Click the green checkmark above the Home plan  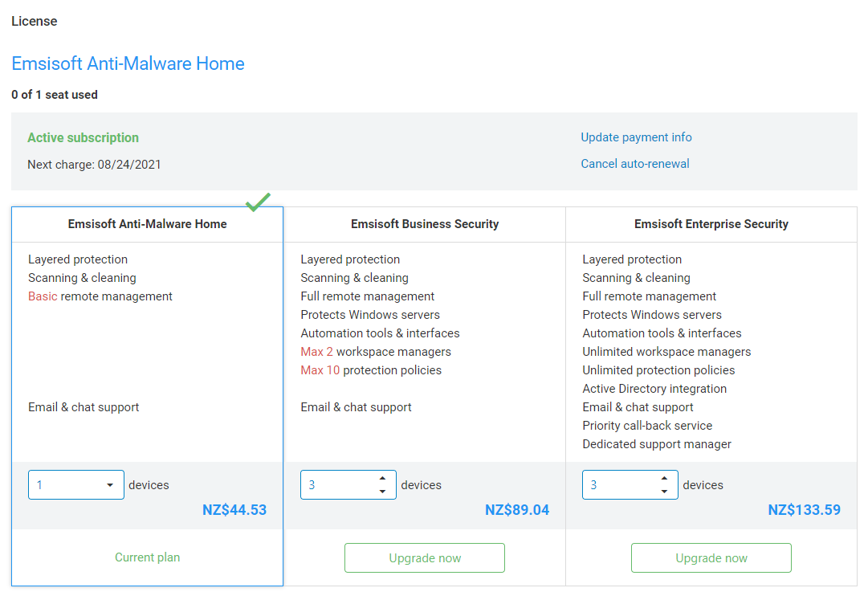tap(258, 202)
